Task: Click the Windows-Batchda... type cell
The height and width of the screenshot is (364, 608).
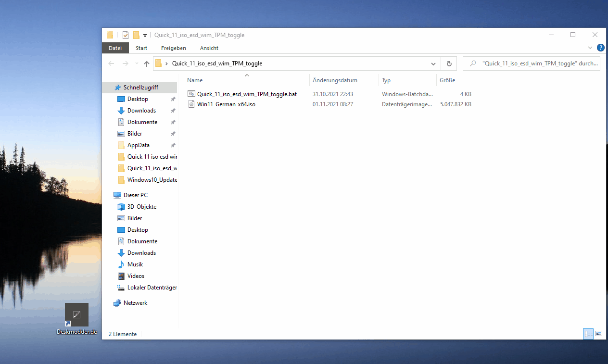Action: click(x=407, y=94)
